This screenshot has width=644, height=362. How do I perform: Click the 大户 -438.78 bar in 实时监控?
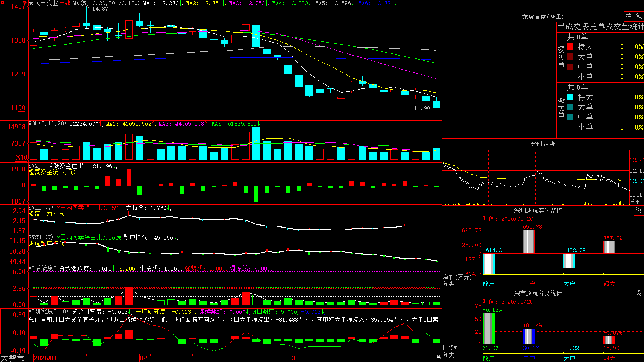coord(569,261)
